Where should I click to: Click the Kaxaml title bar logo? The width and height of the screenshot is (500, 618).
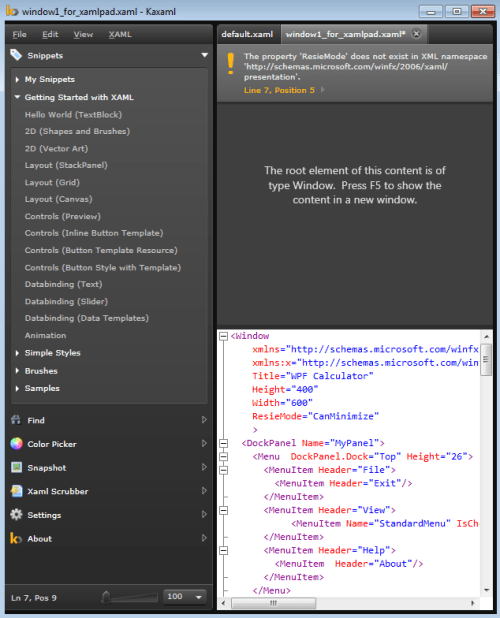(x=12, y=11)
